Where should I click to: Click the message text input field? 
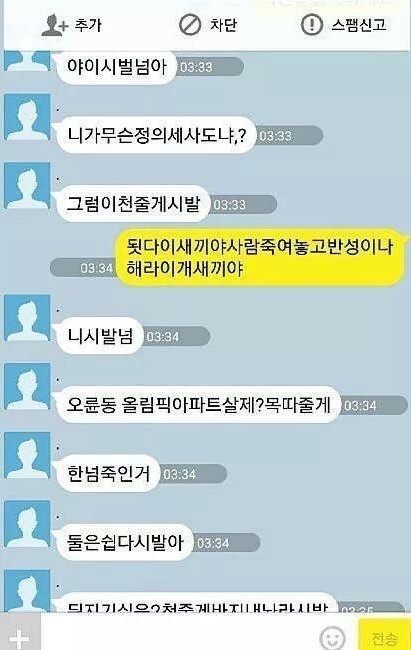(178, 633)
